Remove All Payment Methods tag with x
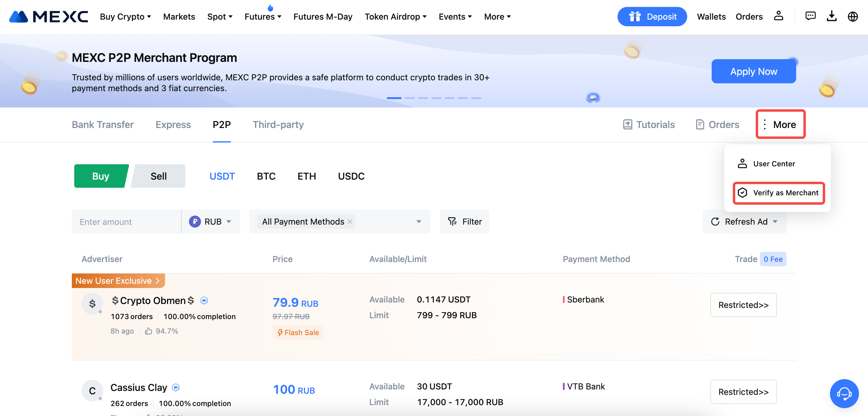This screenshot has width=868, height=416. (350, 222)
